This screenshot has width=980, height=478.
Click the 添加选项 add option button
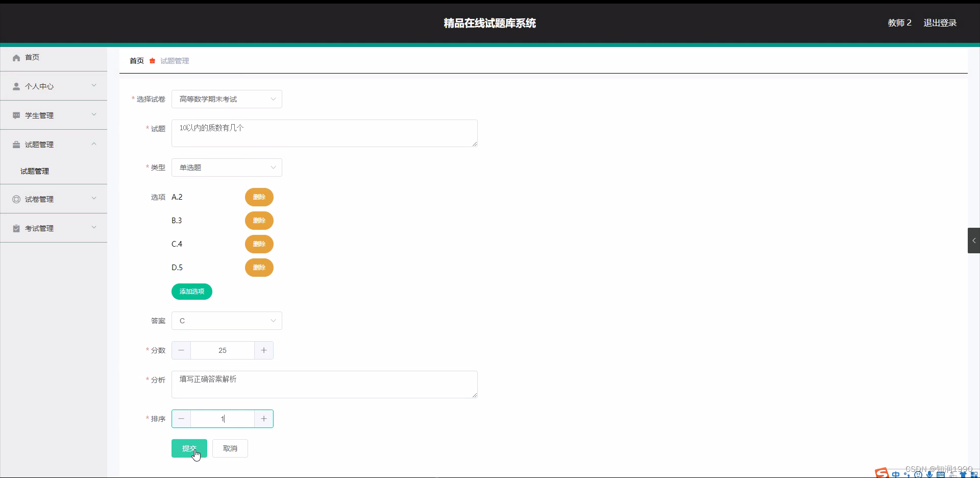pos(191,292)
